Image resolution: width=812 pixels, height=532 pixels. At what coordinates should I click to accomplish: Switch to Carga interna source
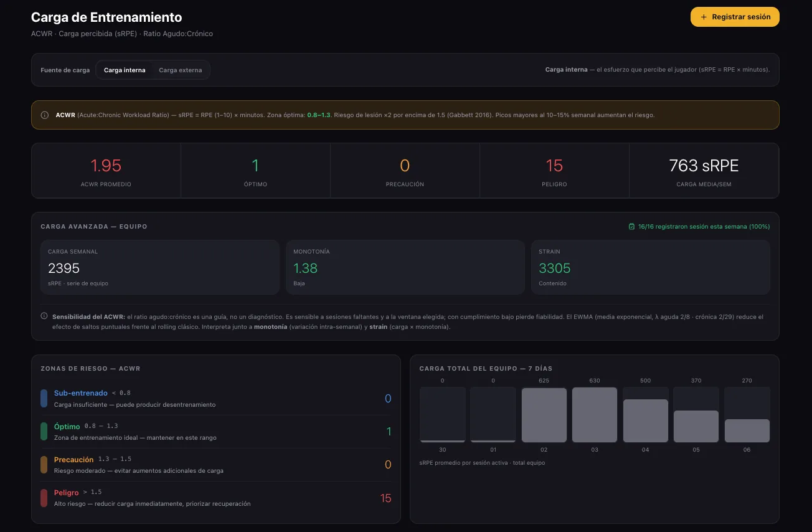click(x=125, y=70)
